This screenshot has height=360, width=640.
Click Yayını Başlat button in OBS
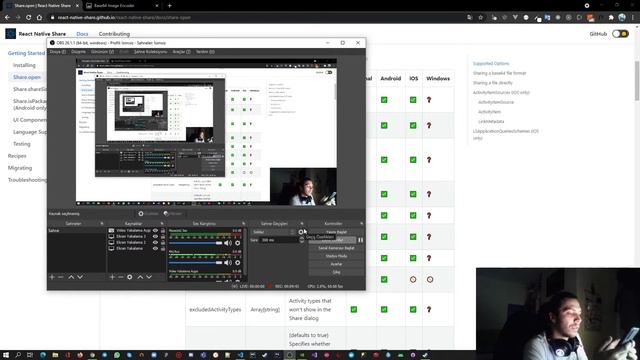(336, 232)
